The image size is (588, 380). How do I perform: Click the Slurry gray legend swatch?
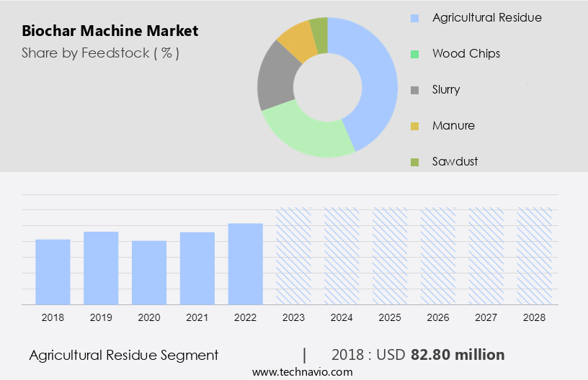(x=414, y=90)
